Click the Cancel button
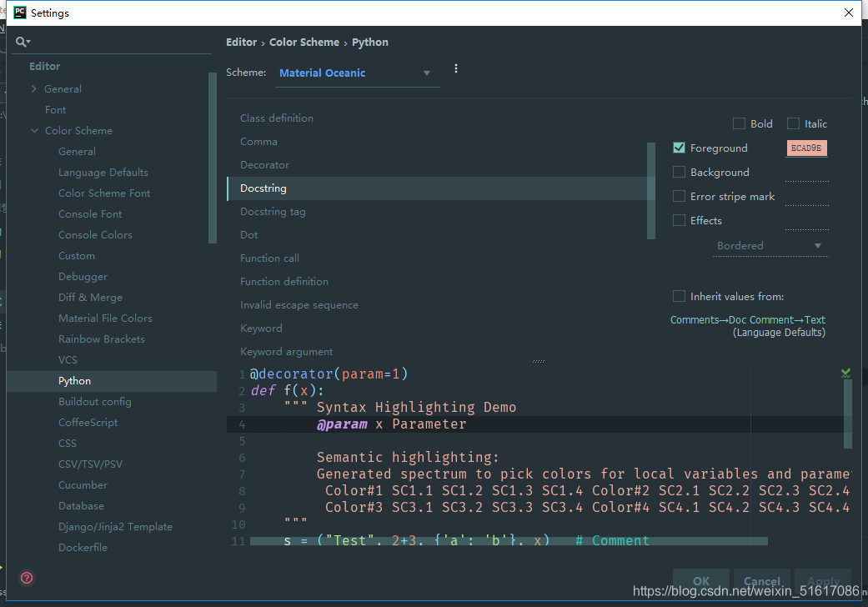868x607 pixels. (x=762, y=581)
